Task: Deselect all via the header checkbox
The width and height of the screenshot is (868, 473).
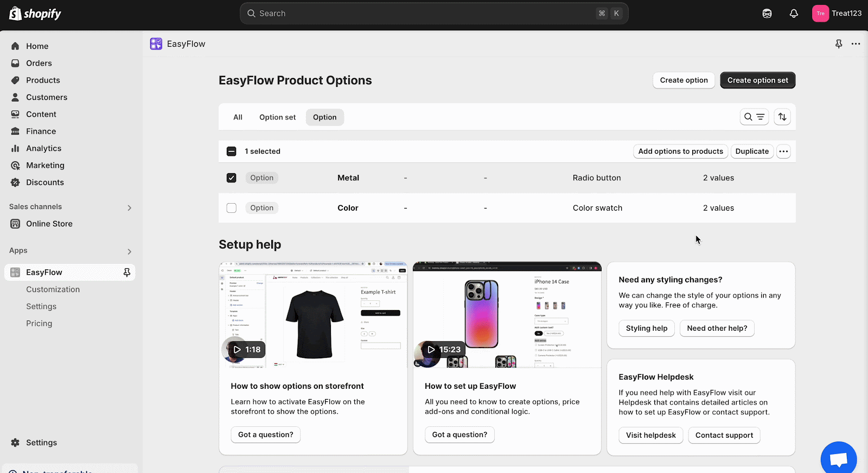Action: click(x=232, y=152)
